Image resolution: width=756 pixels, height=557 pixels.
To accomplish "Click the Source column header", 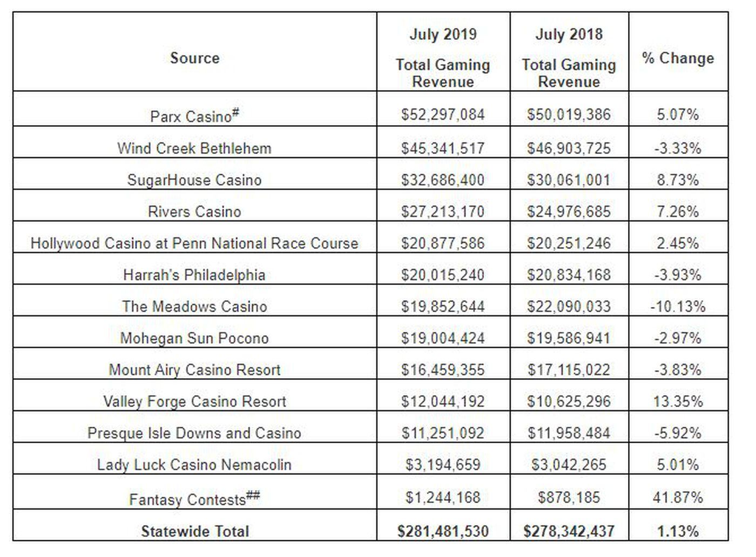I will click(x=194, y=58).
